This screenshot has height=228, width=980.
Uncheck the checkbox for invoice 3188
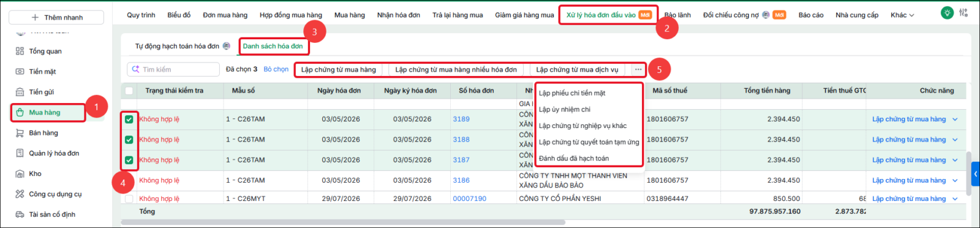(x=129, y=140)
